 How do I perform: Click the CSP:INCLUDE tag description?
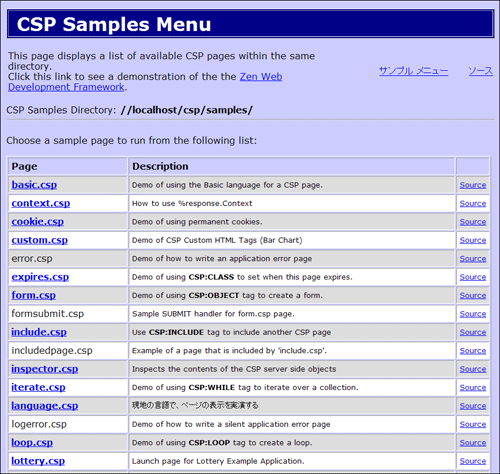point(231,332)
